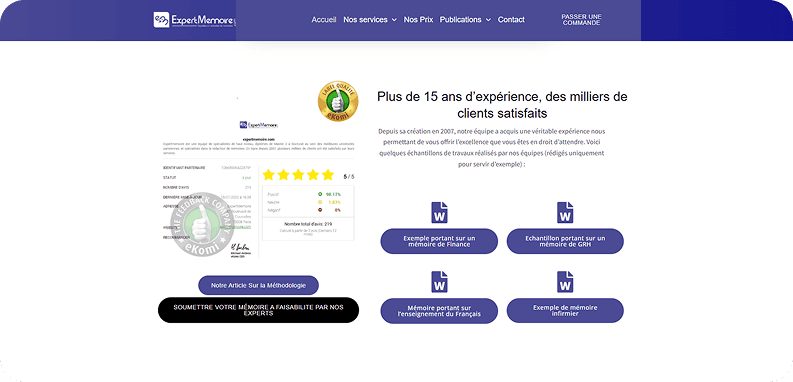This screenshot has width=793, height=382.
Task: Click Word icon above Finance mémoire example
Action: click(x=439, y=213)
